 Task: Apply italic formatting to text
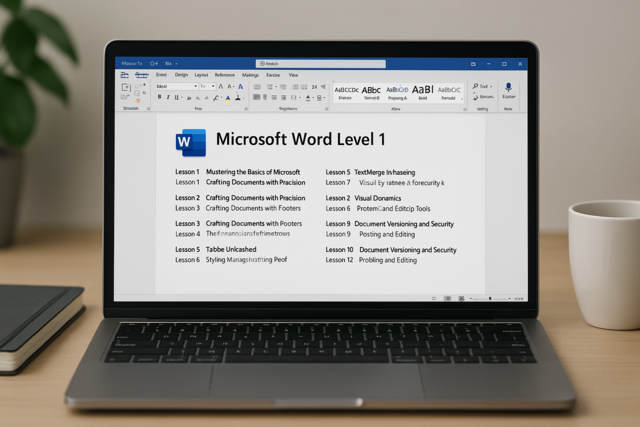point(168,98)
